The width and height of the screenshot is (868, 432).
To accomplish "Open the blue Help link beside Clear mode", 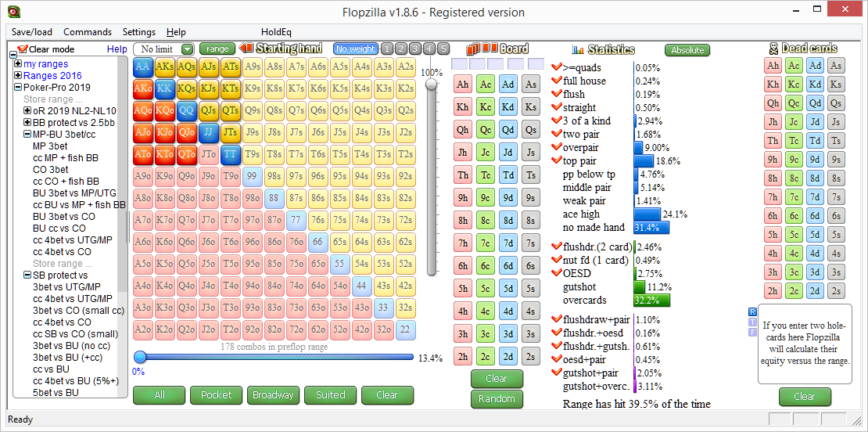I will [117, 49].
